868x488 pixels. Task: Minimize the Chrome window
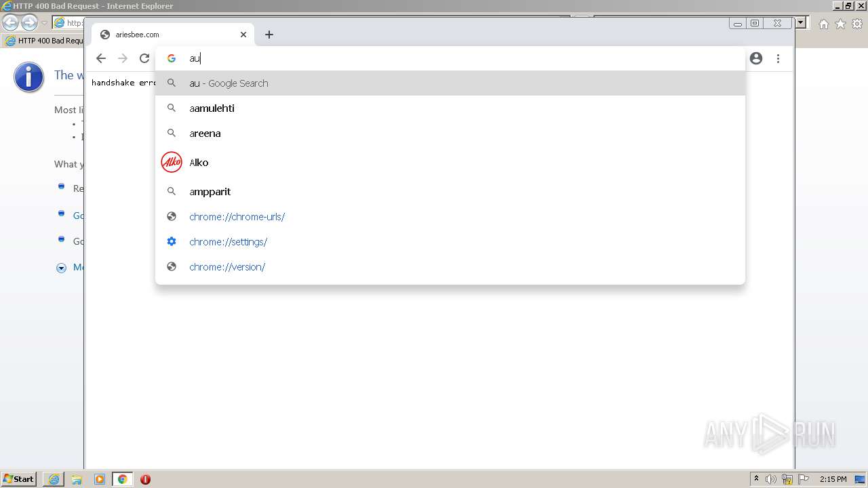(x=738, y=23)
